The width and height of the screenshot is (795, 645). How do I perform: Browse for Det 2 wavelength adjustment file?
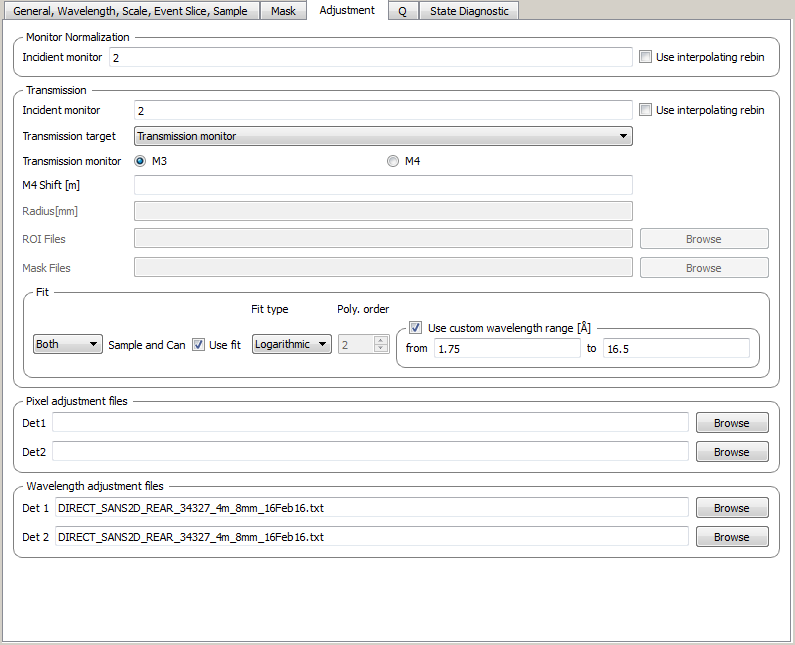point(731,537)
